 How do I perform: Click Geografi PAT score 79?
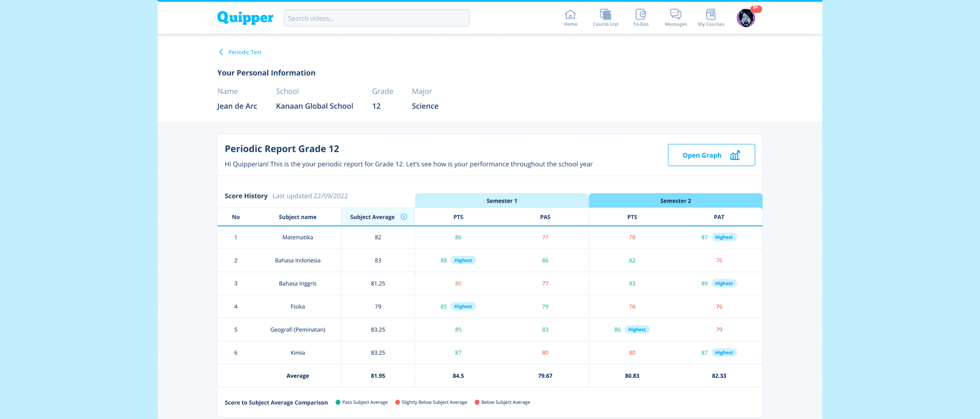coord(719,329)
